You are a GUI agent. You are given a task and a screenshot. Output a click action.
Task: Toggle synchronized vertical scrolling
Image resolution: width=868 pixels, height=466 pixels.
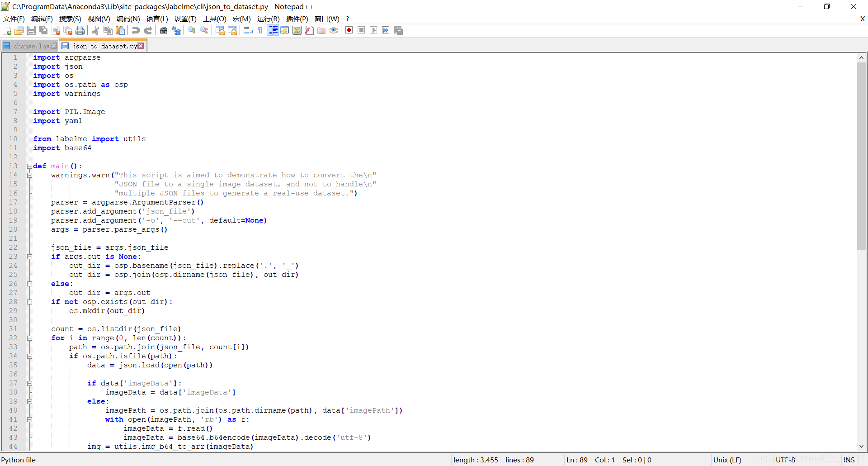pos(220,30)
